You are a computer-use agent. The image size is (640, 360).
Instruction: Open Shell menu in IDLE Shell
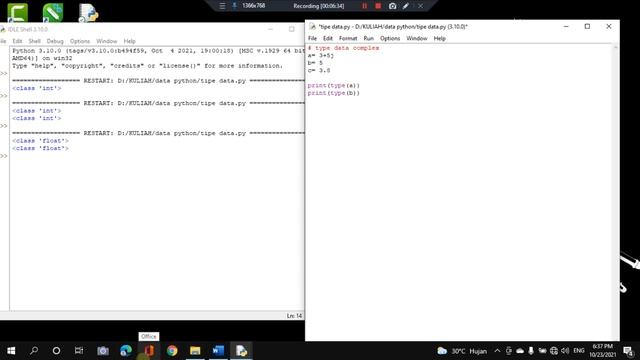(x=34, y=41)
